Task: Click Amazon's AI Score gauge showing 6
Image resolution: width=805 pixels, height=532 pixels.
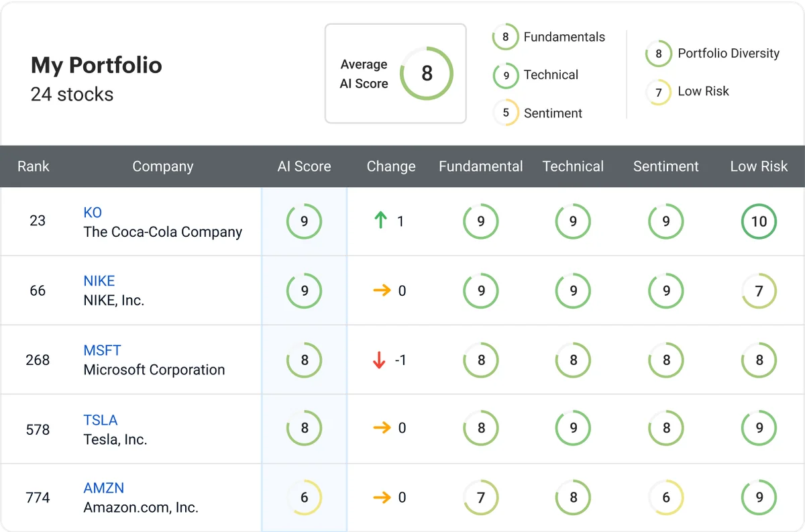Action: tap(304, 497)
